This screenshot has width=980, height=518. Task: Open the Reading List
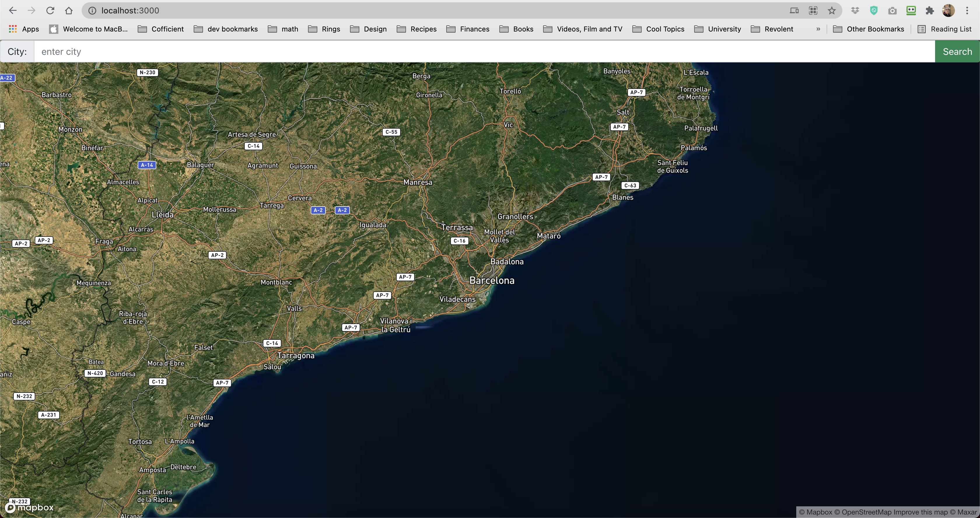(x=945, y=29)
